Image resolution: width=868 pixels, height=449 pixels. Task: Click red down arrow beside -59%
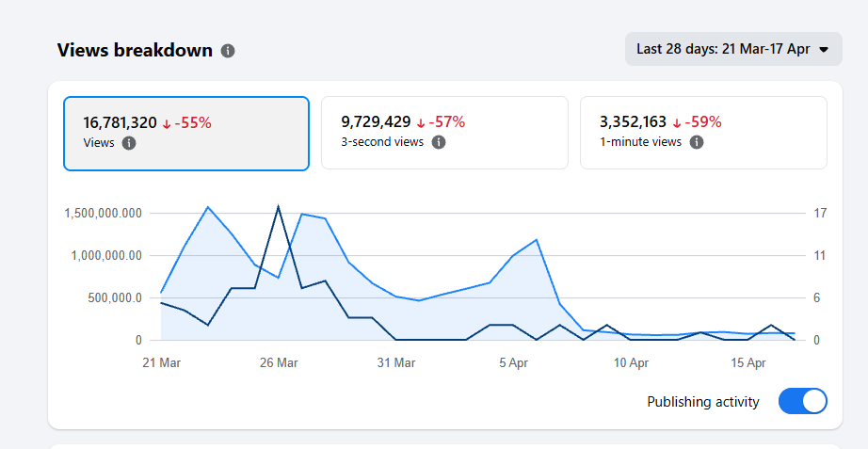(x=676, y=122)
